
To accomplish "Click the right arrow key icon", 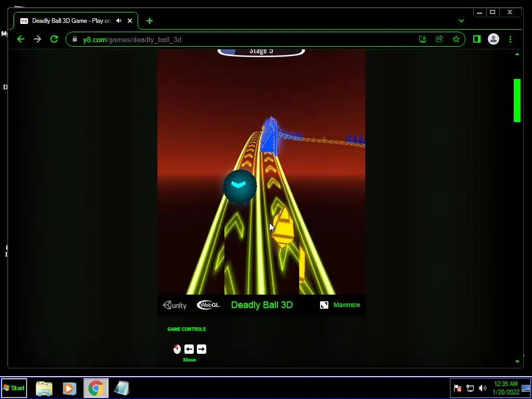I will click(x=202, y=349).
